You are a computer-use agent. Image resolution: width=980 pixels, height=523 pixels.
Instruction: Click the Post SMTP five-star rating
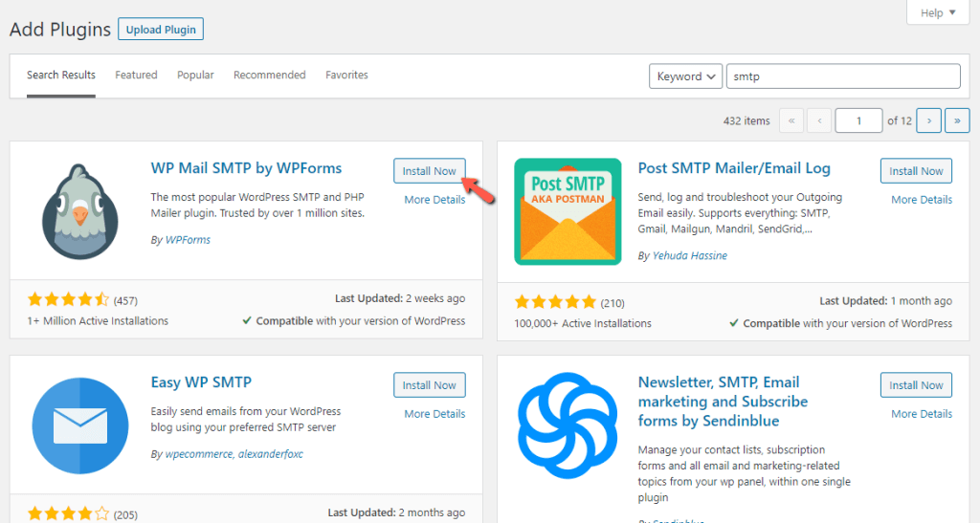click(555, 303)
